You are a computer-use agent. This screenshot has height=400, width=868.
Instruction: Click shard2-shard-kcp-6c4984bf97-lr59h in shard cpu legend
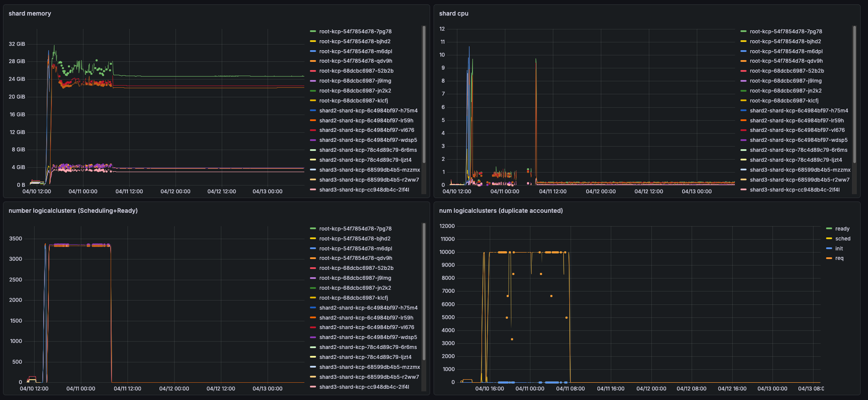pos(797,121)
